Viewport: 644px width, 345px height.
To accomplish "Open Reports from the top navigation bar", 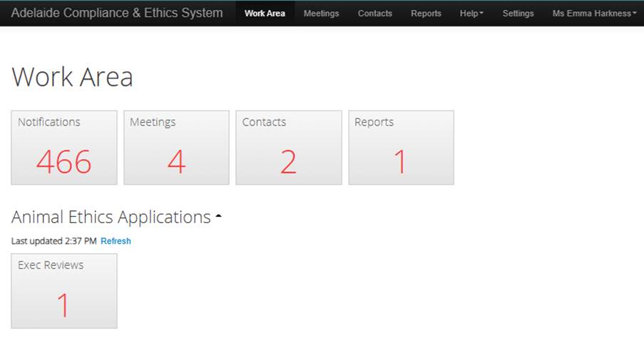I will (x=426, y=14).
